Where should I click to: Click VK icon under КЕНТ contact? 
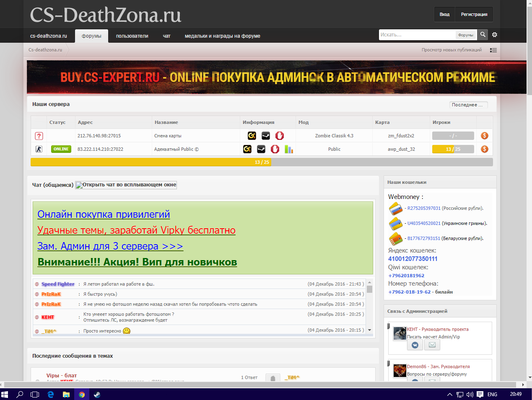[x=415, y=345]
